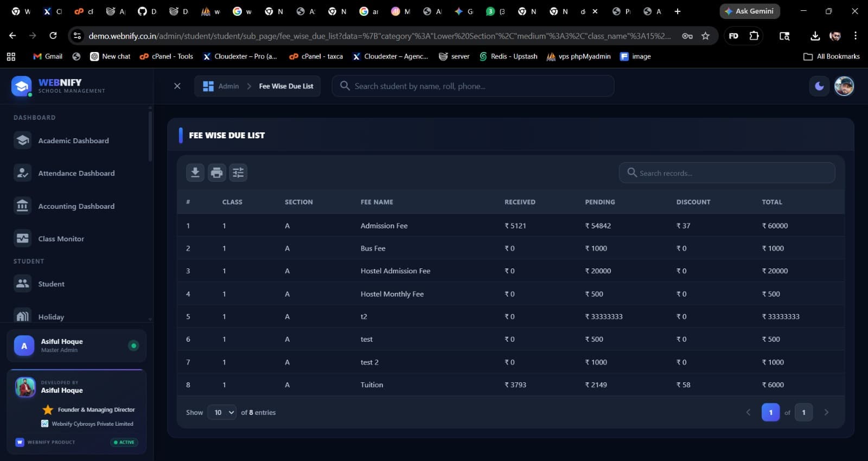Go to next page arrow
Screen dimensions: 868x461
(826, 412)
